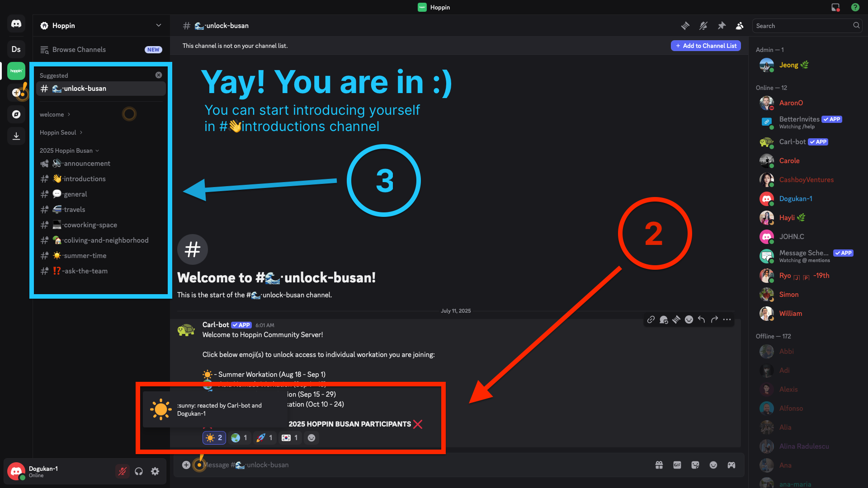Open the general channel
Image resolution: width=868 pixels, height=488 pixels.
[101, 194]
